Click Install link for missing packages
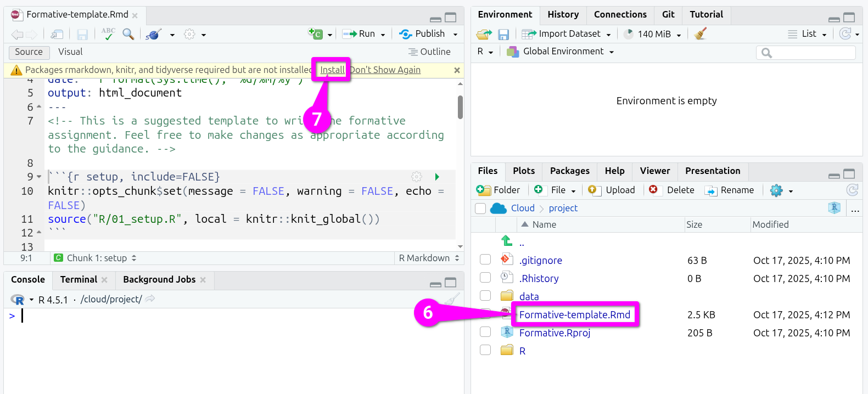The image size is (868, 394). [332, 70]
